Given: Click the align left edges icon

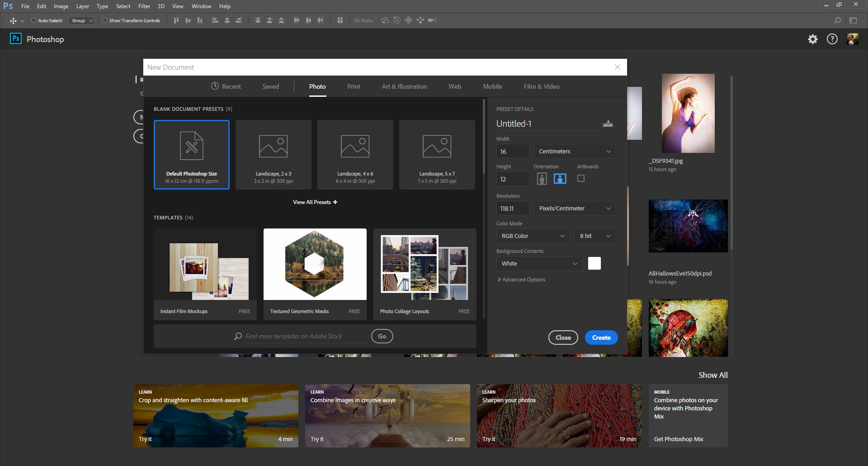Looking at the screenshot, I should 216,20.
